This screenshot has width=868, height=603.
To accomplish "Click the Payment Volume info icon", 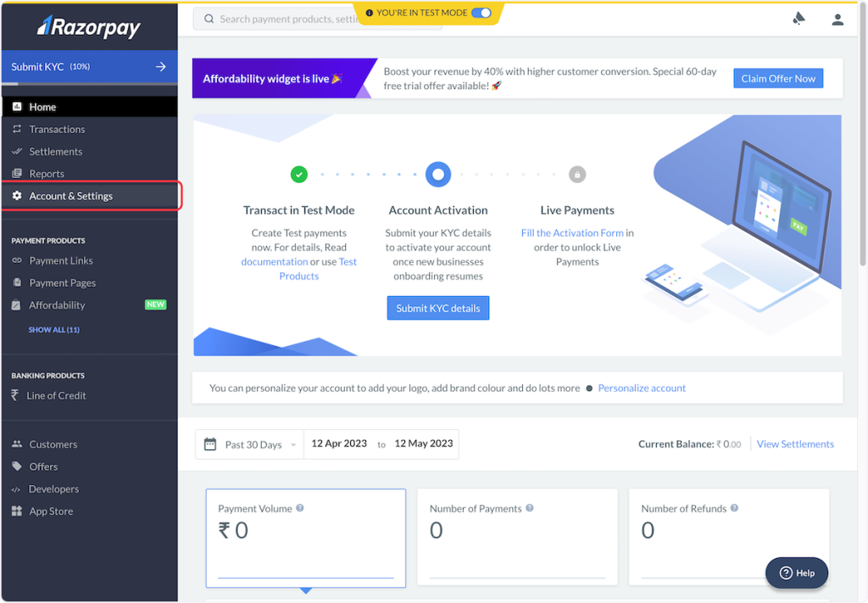I will [300, 508].
